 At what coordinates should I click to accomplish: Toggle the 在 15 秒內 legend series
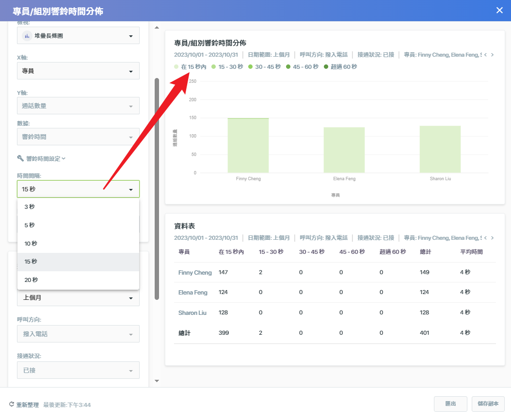coord(191,67)
